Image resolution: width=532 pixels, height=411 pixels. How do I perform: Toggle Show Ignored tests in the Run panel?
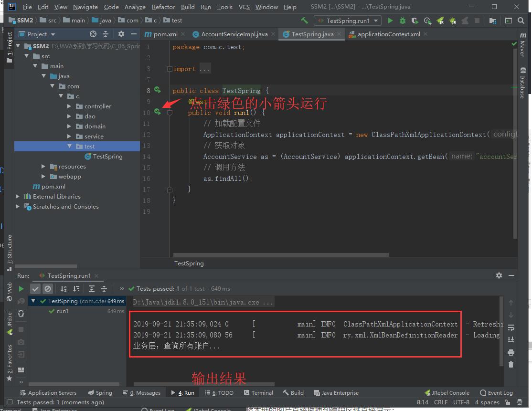pyautogui.click(x=47, y=288)
